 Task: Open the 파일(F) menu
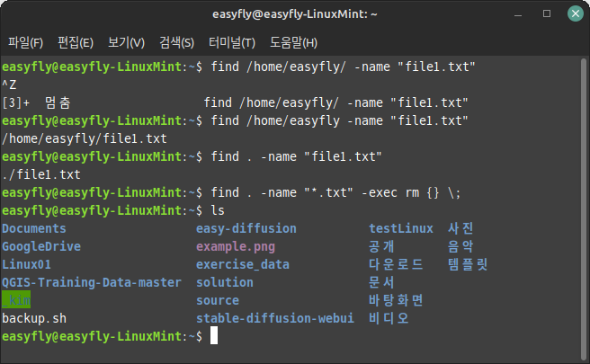pos(25,42)
